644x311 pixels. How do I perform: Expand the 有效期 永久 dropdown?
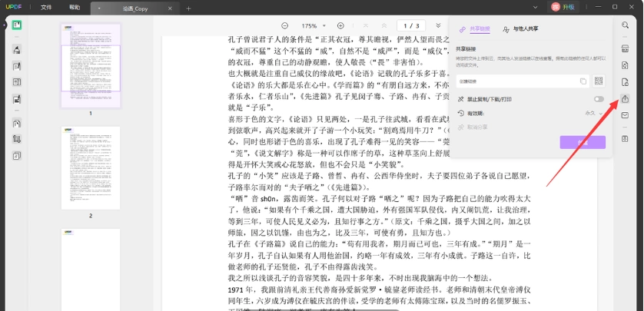click(x=593, y=113)
